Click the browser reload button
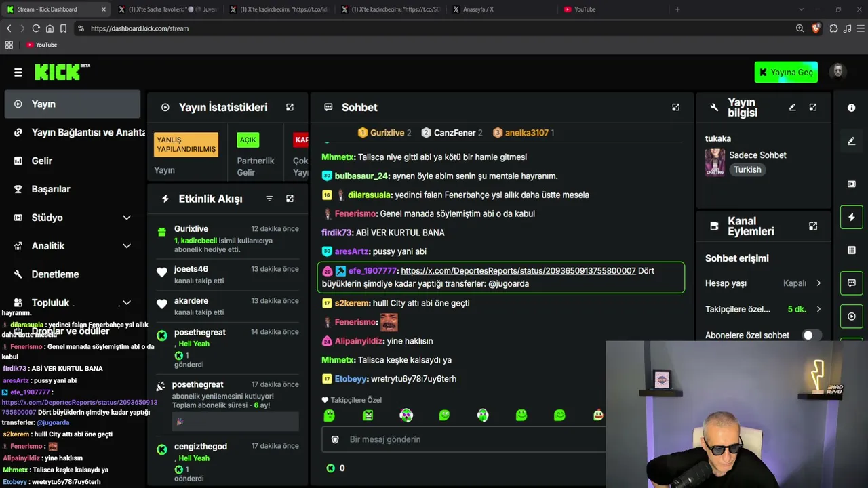868x488 pixels. point(36,28)
